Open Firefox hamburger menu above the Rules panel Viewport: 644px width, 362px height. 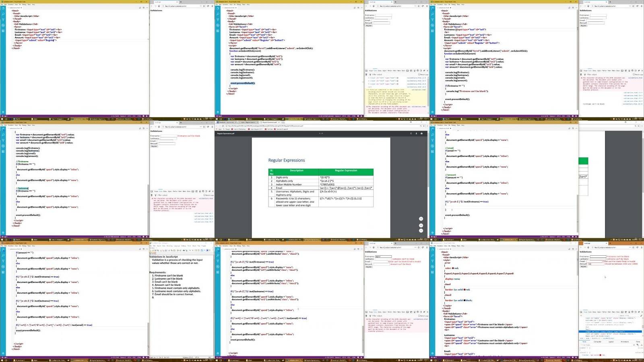click(642, 248)
